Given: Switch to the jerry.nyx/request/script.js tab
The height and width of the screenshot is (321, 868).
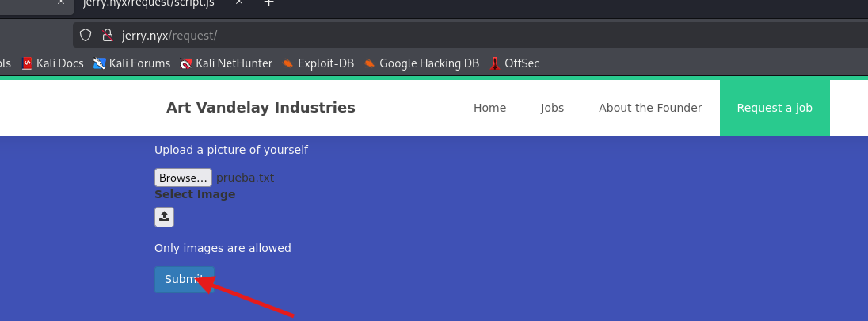Looking at the screenshot, I should point(150,3).
